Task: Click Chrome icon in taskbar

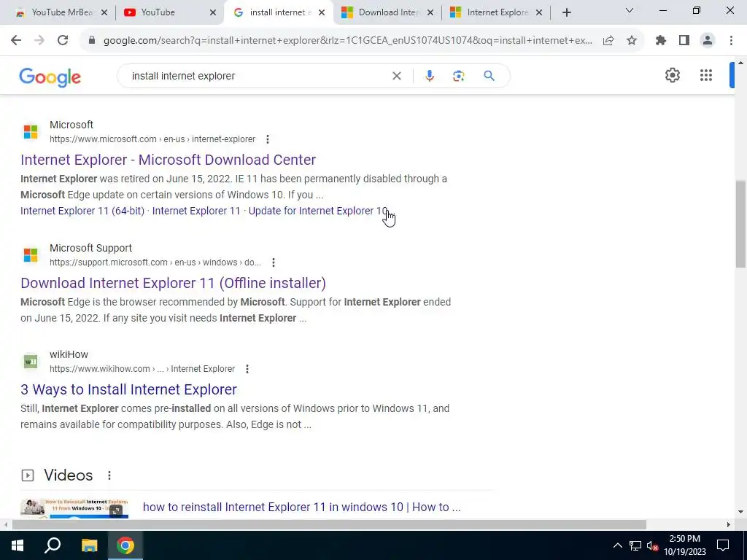Action: (x=125, y=545)
